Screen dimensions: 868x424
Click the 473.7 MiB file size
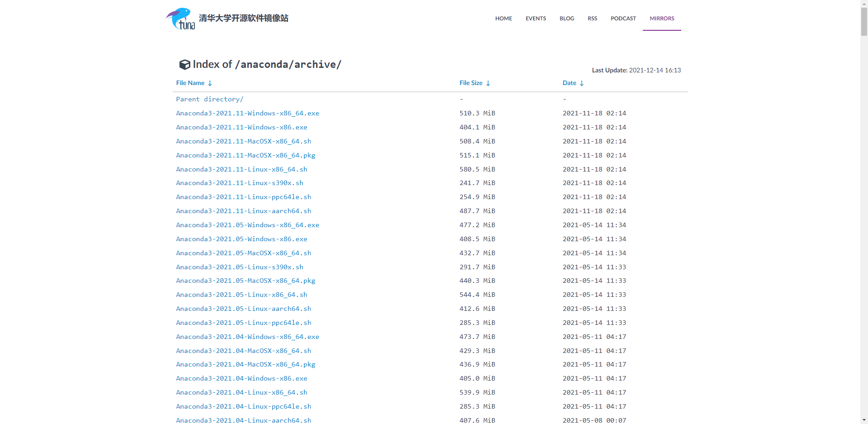[x=477, y=337]
